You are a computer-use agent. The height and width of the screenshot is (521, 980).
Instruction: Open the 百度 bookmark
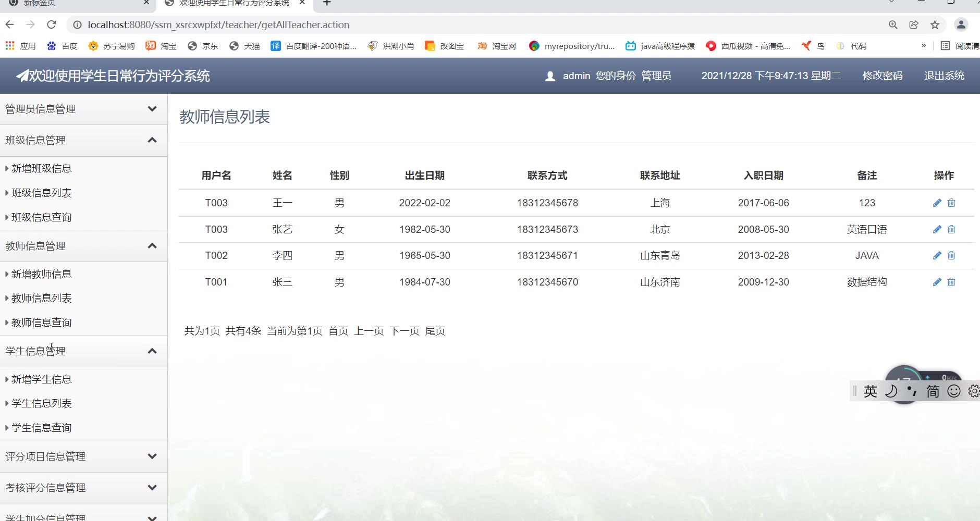click(x=62, y=46)
